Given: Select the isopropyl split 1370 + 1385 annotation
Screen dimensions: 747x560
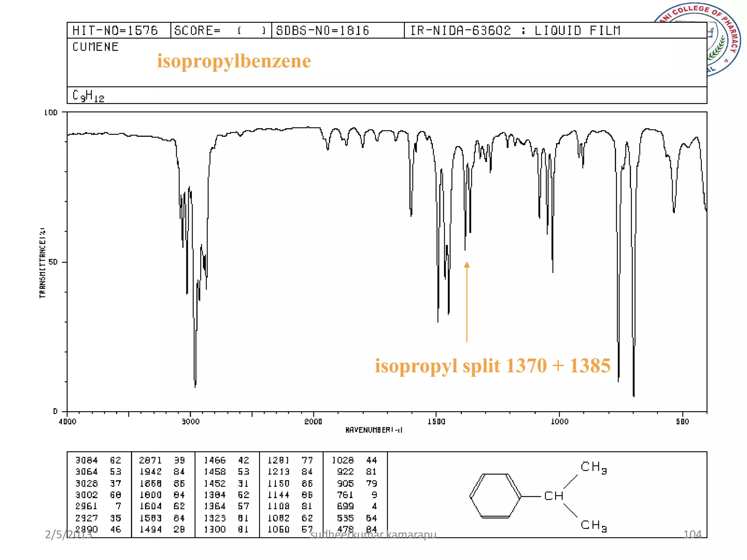Looking at the screenshot, I should coord(493,366).
